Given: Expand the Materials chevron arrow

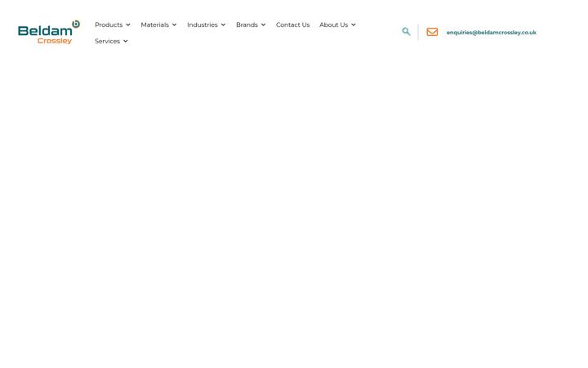Looking at the screenshot, I should click(175, 25).
